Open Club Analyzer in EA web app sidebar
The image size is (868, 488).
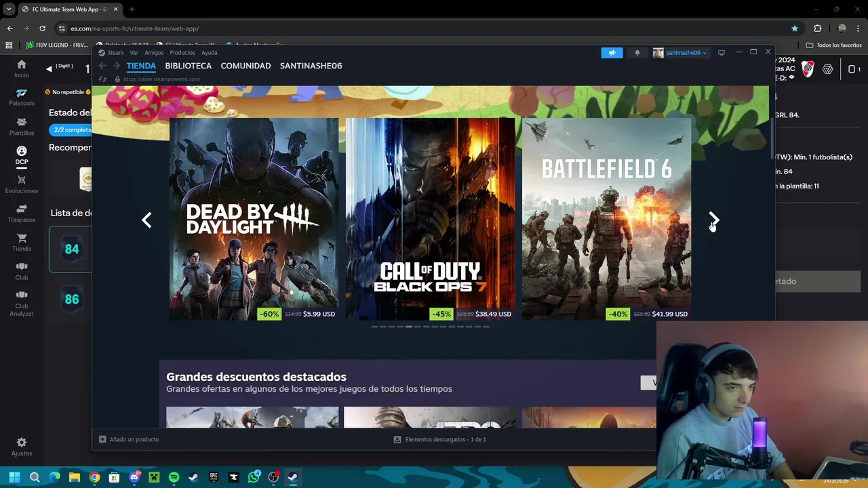22,303
